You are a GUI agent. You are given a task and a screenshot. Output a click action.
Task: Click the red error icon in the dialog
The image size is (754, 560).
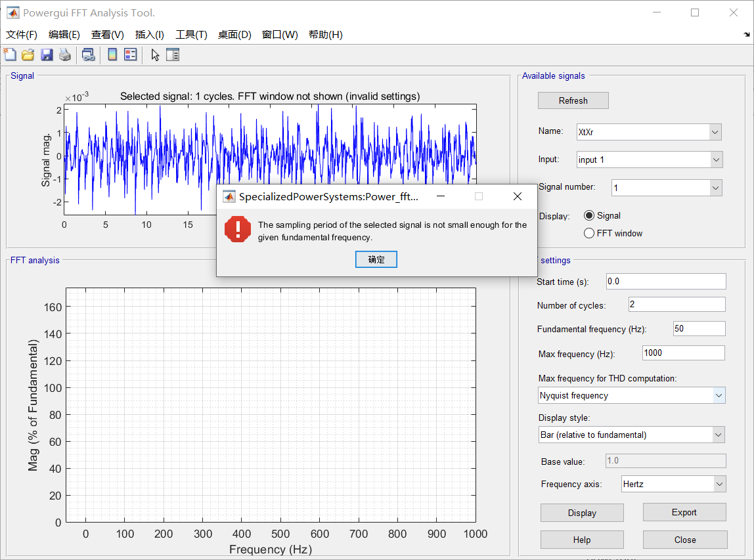pos(238,229)
